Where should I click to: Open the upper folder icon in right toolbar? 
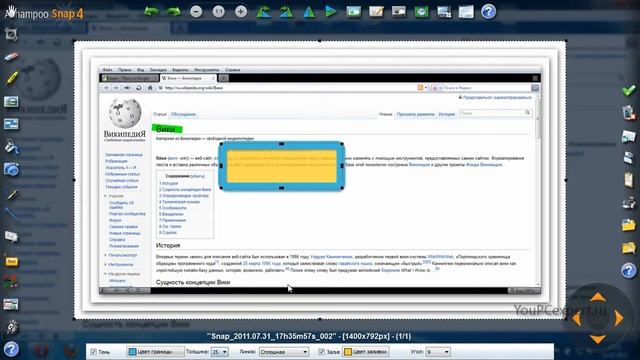[629, 224]
